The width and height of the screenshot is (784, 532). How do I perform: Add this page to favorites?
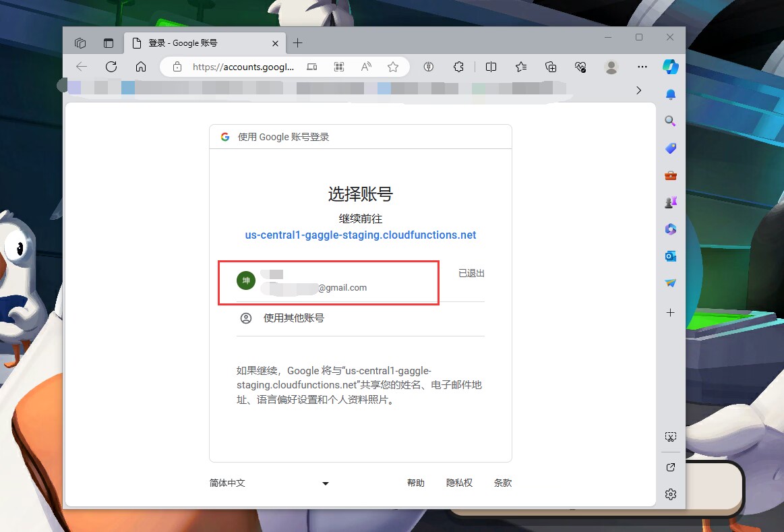[393, 67]
